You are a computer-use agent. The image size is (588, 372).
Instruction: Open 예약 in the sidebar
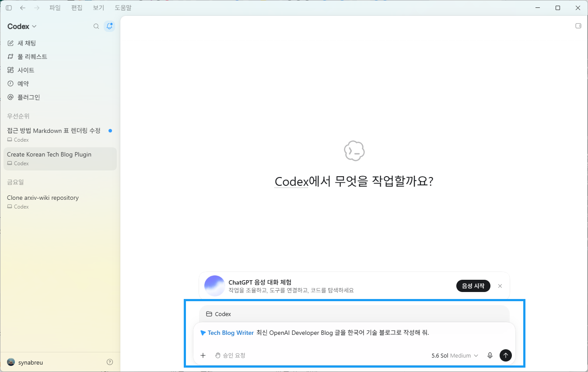click(x=60, y=83)
